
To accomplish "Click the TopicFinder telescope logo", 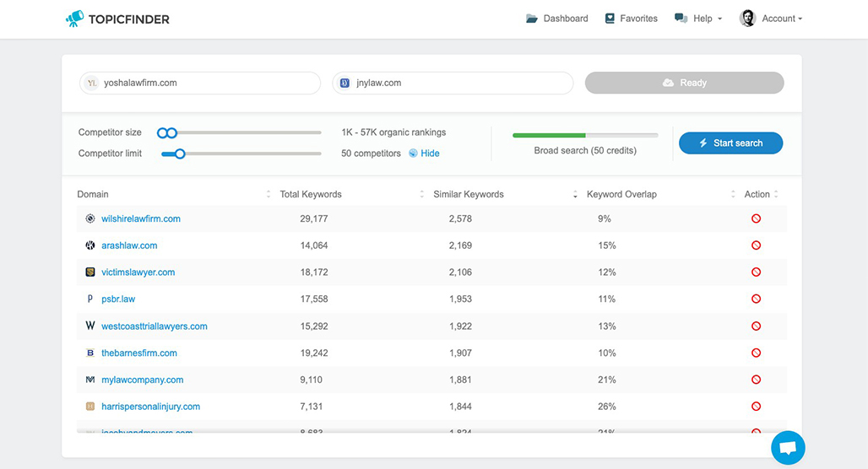I will [x=75, y=19].
